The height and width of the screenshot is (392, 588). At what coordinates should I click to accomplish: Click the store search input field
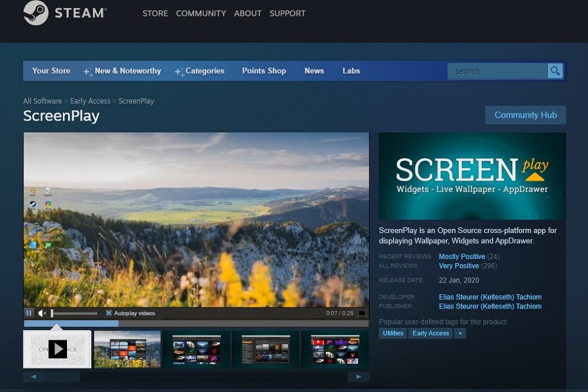pos(497,71)
